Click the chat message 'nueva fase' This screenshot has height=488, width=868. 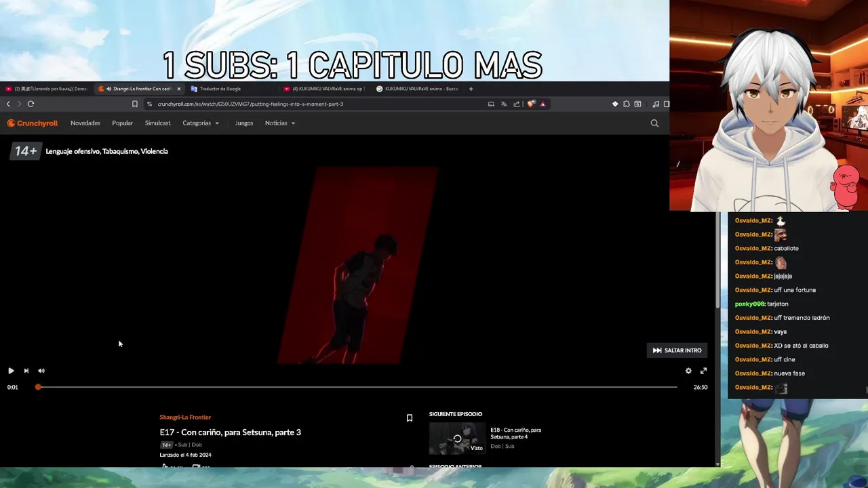coord(789,373)
